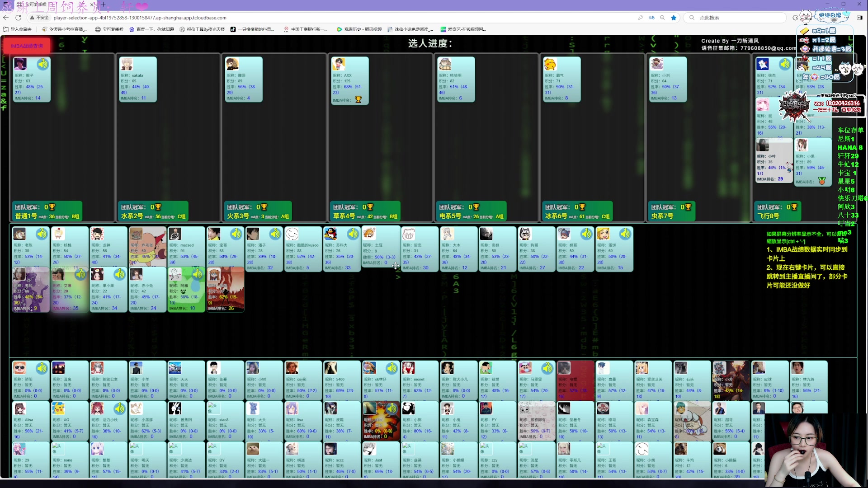Open the 一只格格猪的抖音 bookmark
Image resolution: width=868 pixels, height=488 pixels.
(252, 29)
